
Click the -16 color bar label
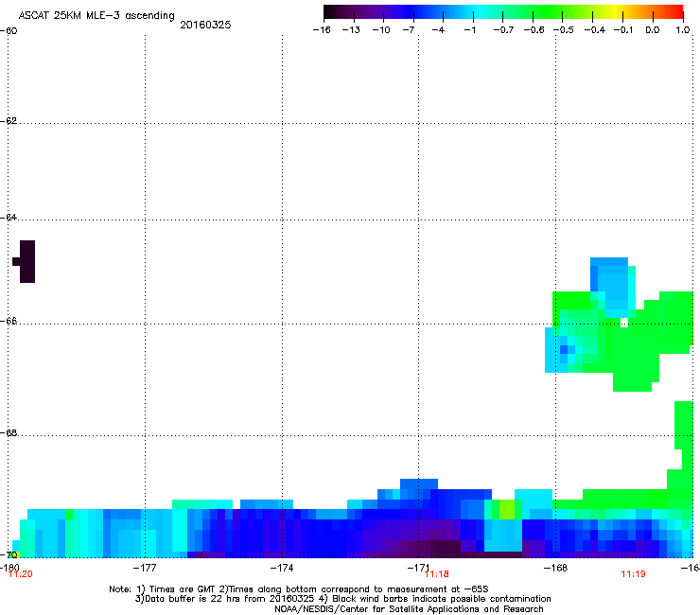tap(322, 30)
